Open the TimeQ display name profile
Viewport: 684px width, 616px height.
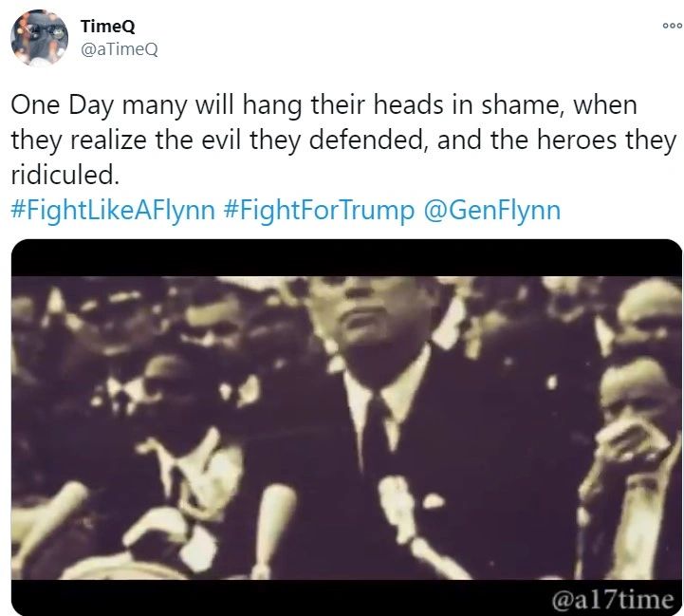pyautogui.click(x=108, y=27)
